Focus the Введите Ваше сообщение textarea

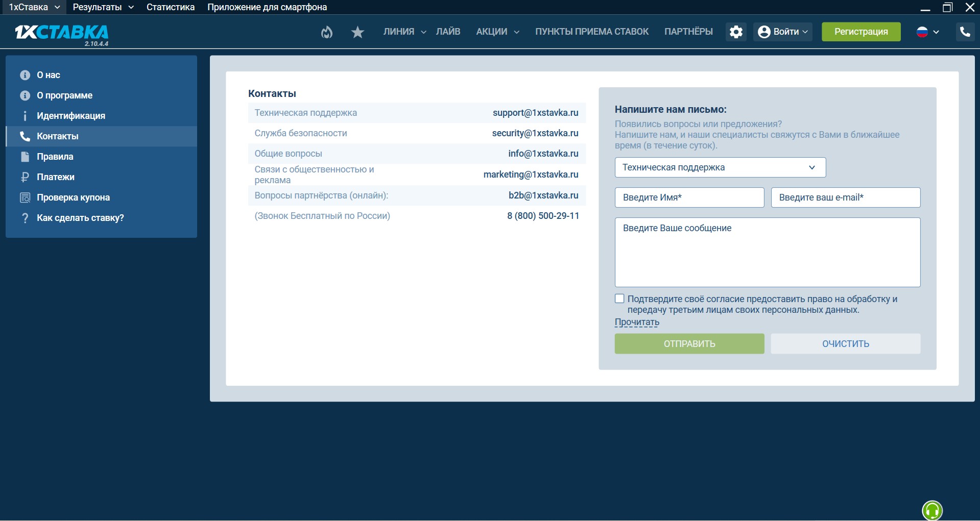click(768, 253)
